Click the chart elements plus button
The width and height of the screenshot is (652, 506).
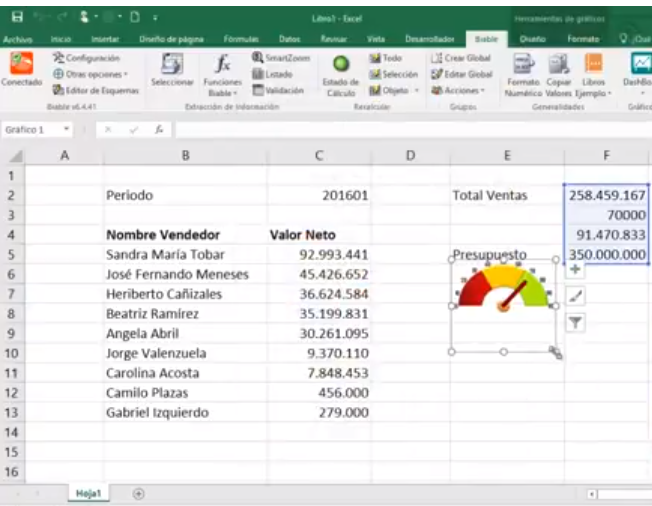[576, 270]
